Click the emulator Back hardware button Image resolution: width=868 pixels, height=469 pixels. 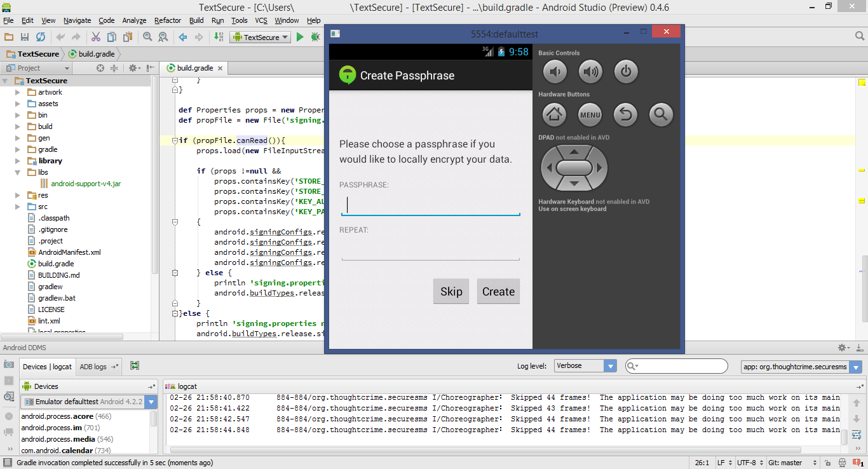coord(626,114)
